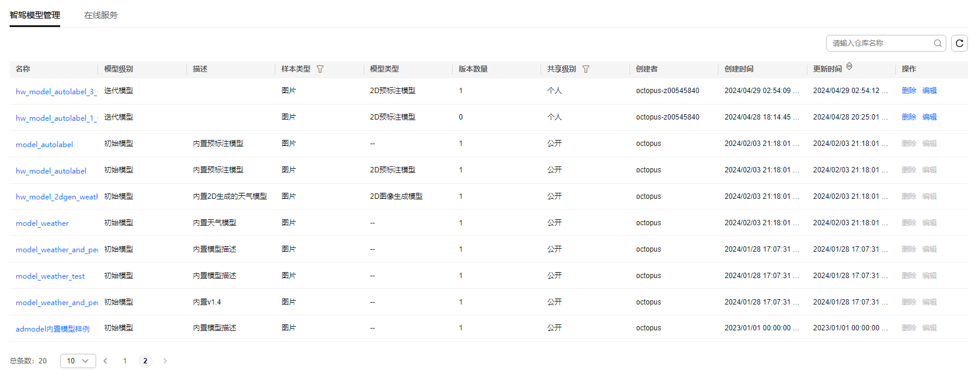This screenshot has width=980, height=370.
Task: Open hw_model_autolabel 初始模型 link
Action: tap(51, 171)
